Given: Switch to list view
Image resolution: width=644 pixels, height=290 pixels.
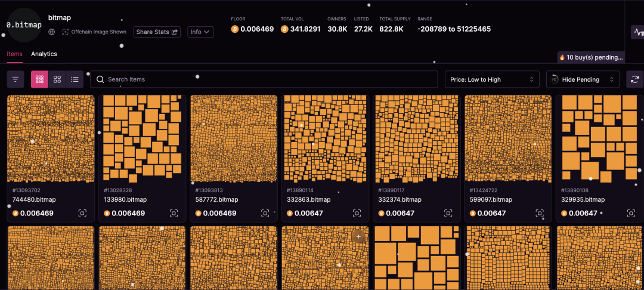Looking at the screenshot, I should click(75, 79).
